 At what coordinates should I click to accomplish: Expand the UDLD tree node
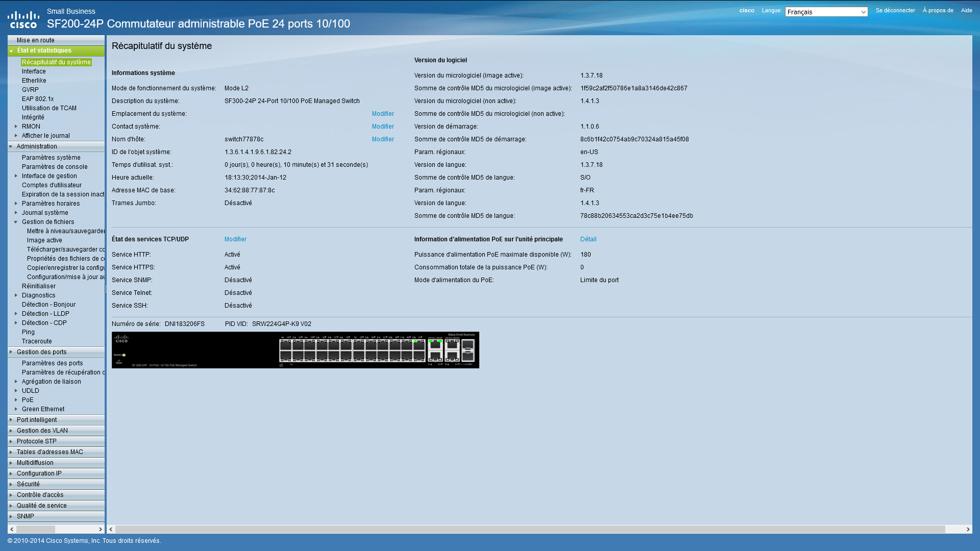coord(16,391)
